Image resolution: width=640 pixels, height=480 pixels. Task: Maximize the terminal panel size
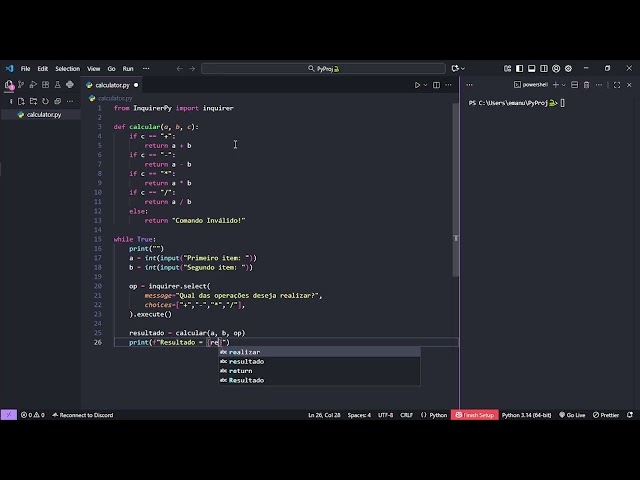tap(617, 85)
